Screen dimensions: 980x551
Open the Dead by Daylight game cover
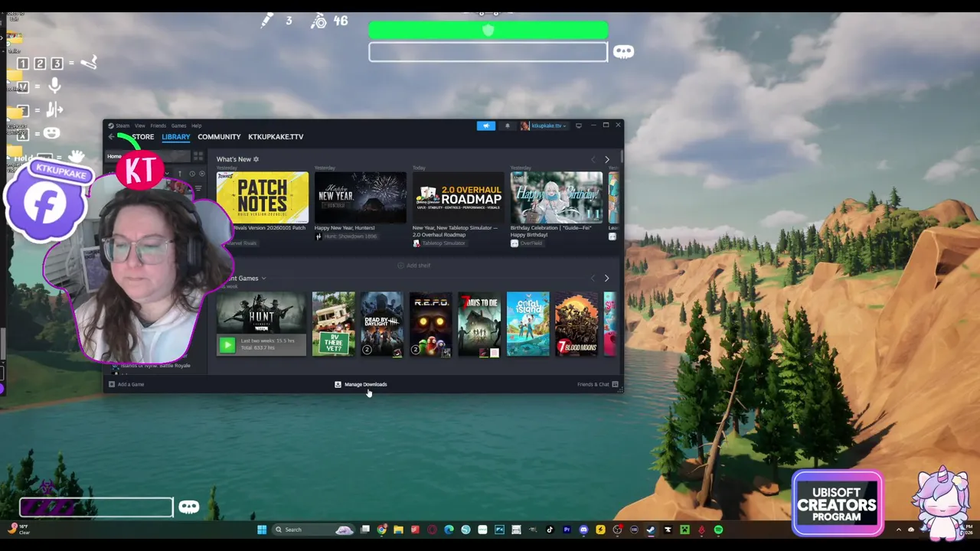click(x=381, y=324)
